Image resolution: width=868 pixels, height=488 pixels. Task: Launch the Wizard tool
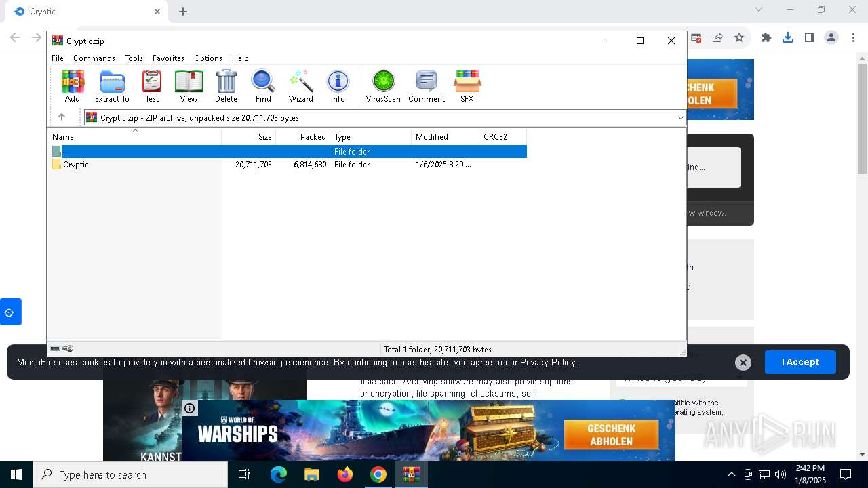click(x=300, y=86)
